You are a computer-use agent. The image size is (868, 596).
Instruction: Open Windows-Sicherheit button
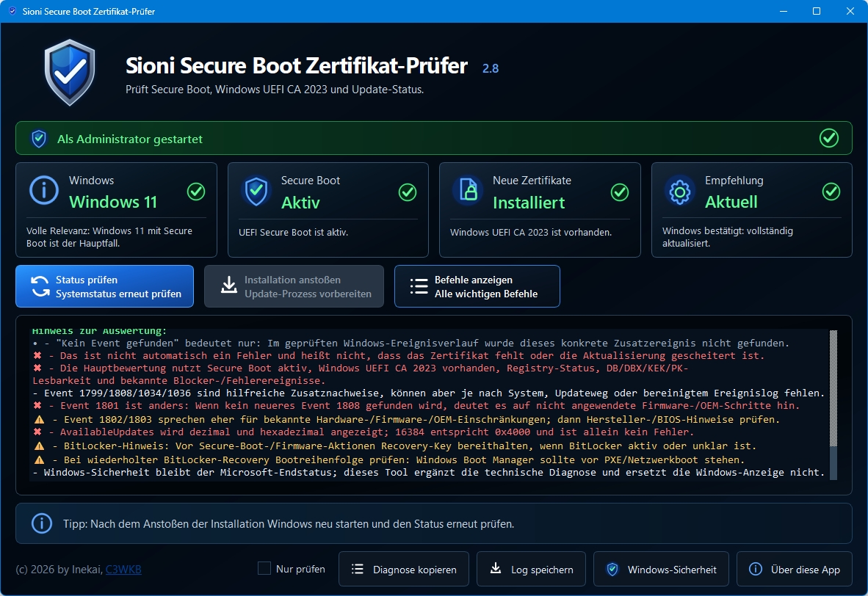pyautogui.click(x=661, y=569)
